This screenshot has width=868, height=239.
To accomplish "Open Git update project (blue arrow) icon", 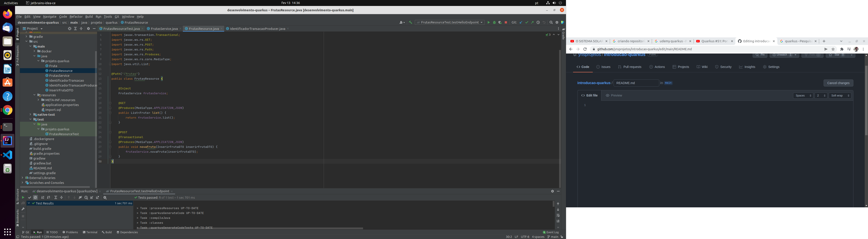I will pos(521,23).
